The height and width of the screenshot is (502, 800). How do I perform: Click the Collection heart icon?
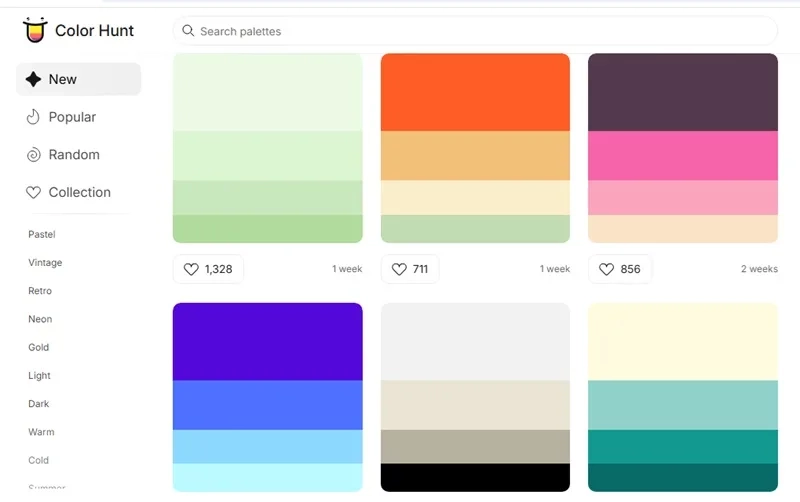[x=34, y=193]
